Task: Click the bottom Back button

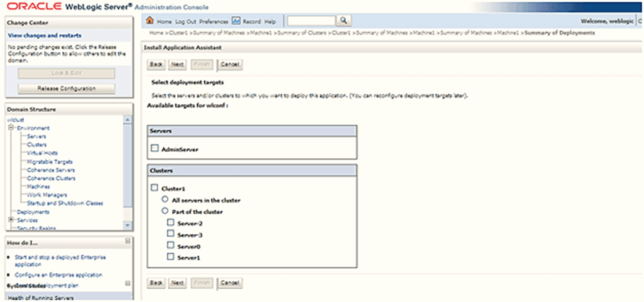Action: point(156,282)
